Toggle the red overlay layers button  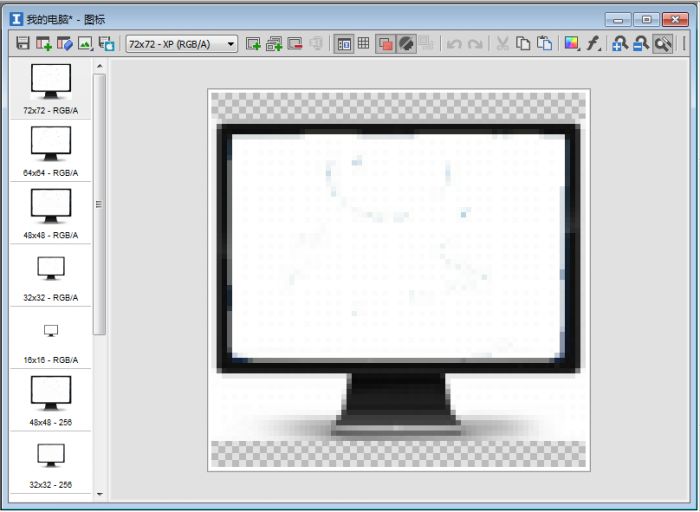click(x=385, y=44)
